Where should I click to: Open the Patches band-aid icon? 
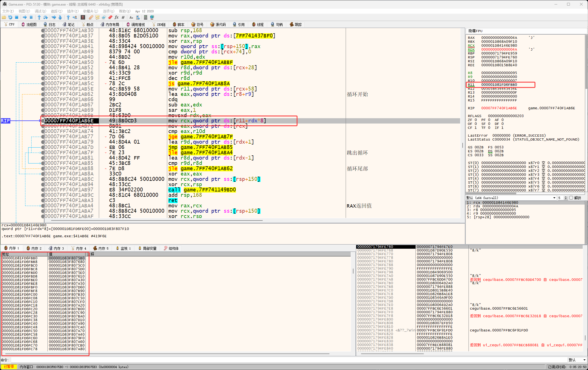91,17
